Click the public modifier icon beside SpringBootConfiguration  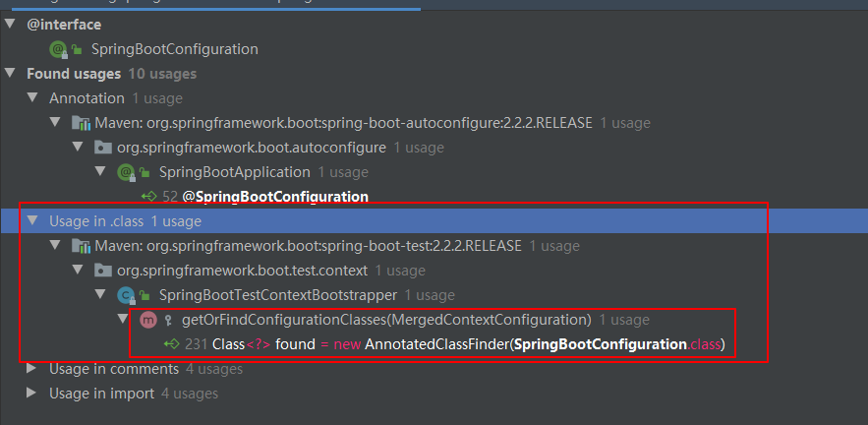[x=77, y=50]
